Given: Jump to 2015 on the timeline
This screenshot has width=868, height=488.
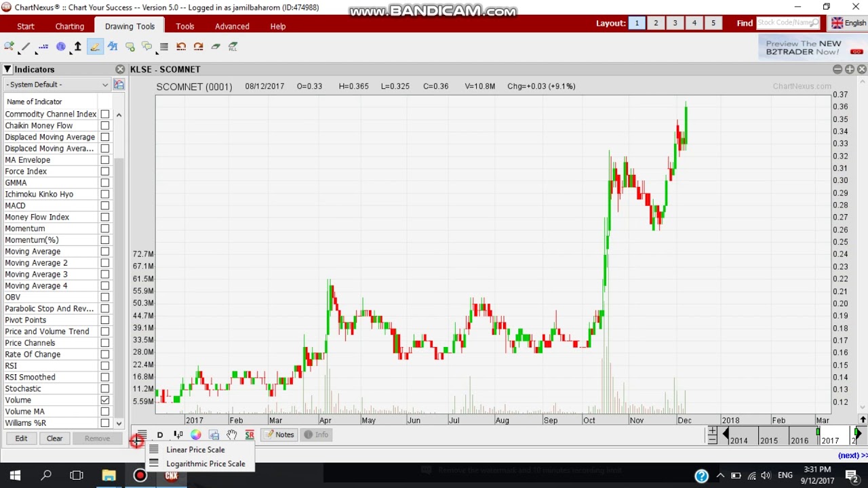Looking at the screenshot, I should click(768, 441).
